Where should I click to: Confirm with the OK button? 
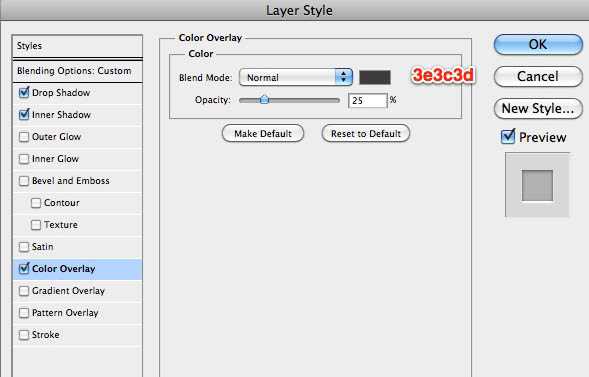[538, 45]
